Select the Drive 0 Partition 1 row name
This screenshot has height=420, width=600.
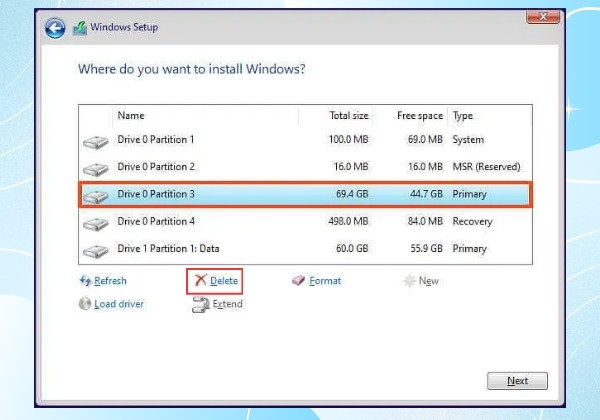pos(156,140)
